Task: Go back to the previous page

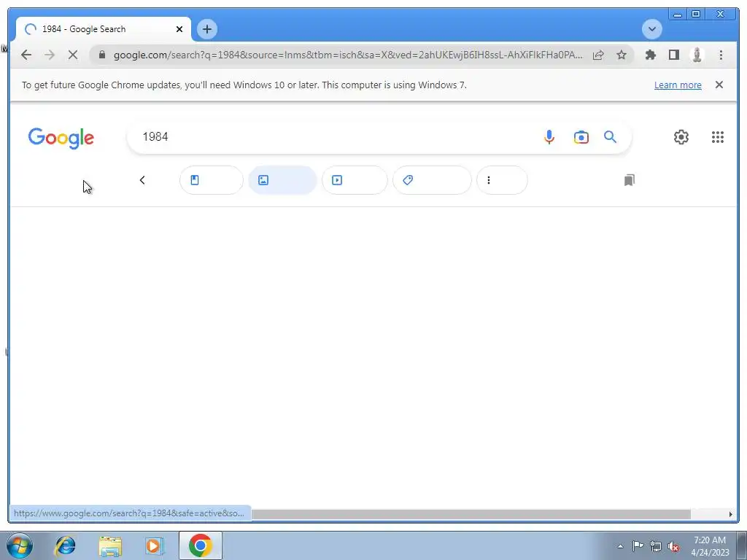Action: [x=26, y=55]
